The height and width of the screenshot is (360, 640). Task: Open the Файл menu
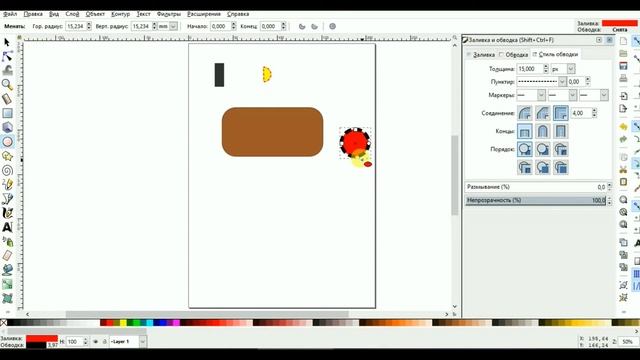[10, 14]
